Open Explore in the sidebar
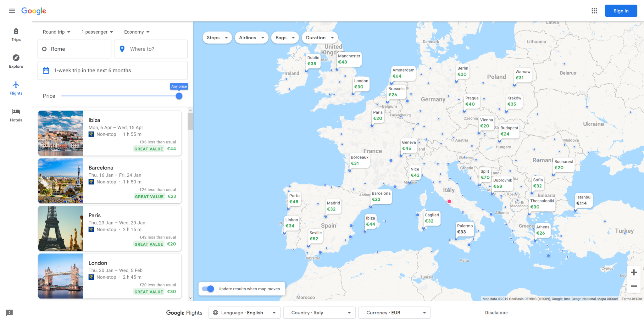644x324 pixels. (x=16, y=62)
